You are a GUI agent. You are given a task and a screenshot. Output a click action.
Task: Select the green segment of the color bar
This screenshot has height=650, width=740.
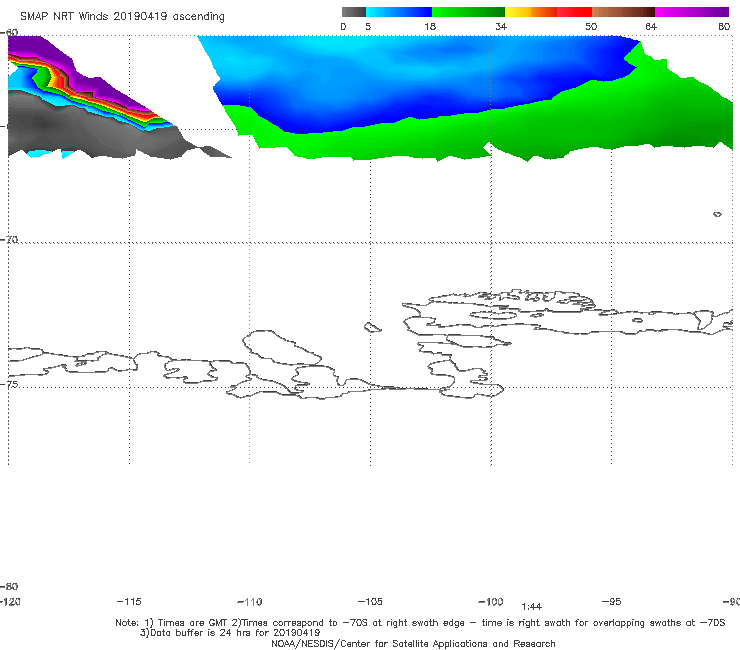468,12
